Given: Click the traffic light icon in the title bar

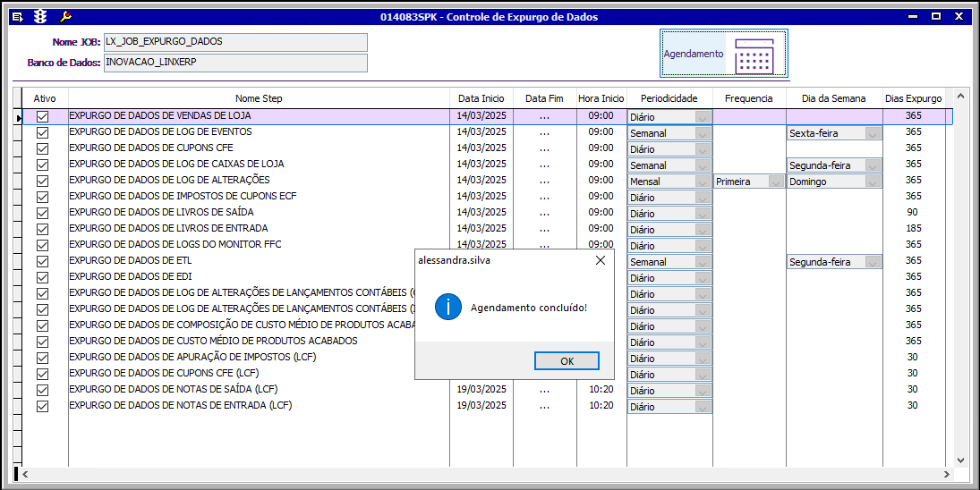Looking at the screenshot, I should click(42, 17).
